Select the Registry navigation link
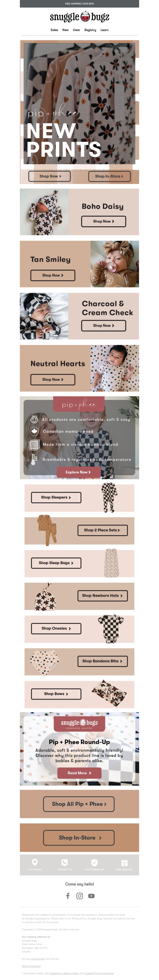159x980 pixels. click(x=90, y=30)
